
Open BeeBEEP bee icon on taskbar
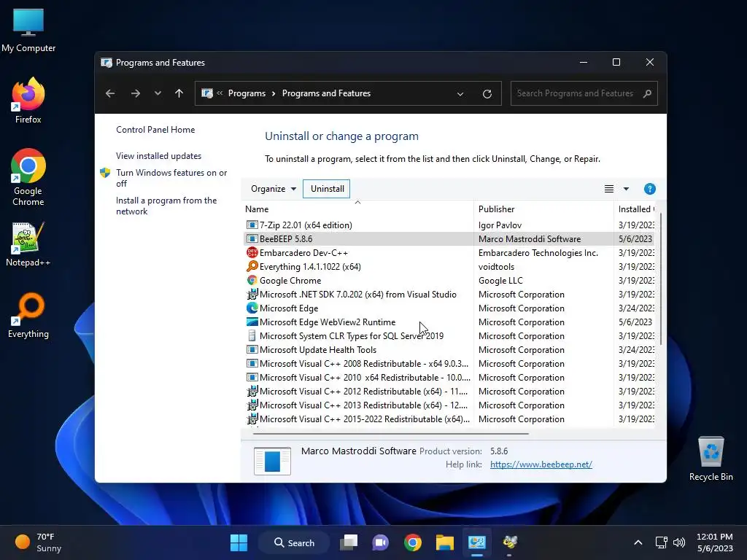(510, 542)
